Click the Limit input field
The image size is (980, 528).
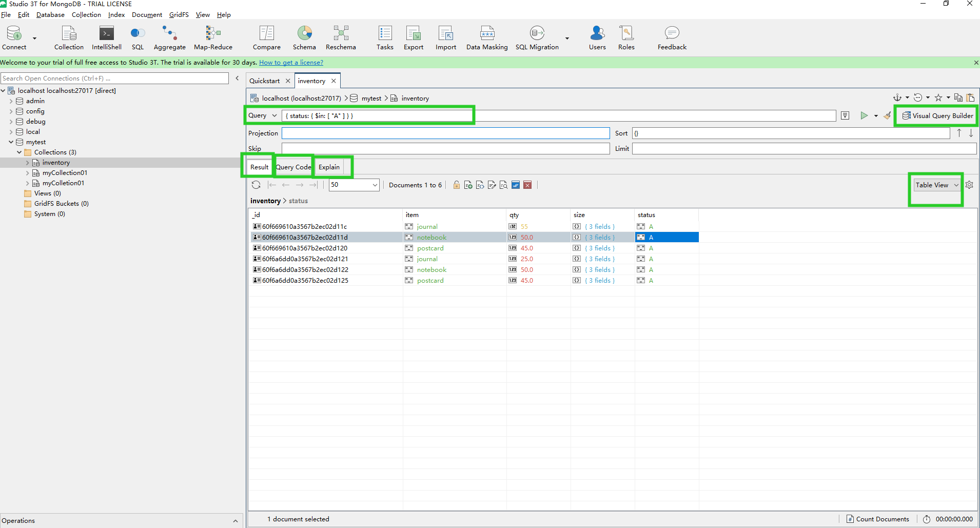804,148
